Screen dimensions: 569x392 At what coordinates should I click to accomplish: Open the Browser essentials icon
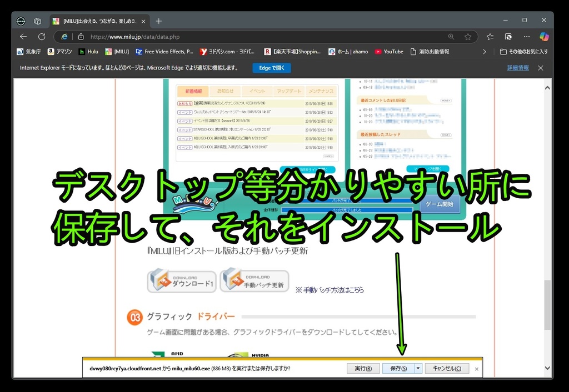click(x=508, y=37)
